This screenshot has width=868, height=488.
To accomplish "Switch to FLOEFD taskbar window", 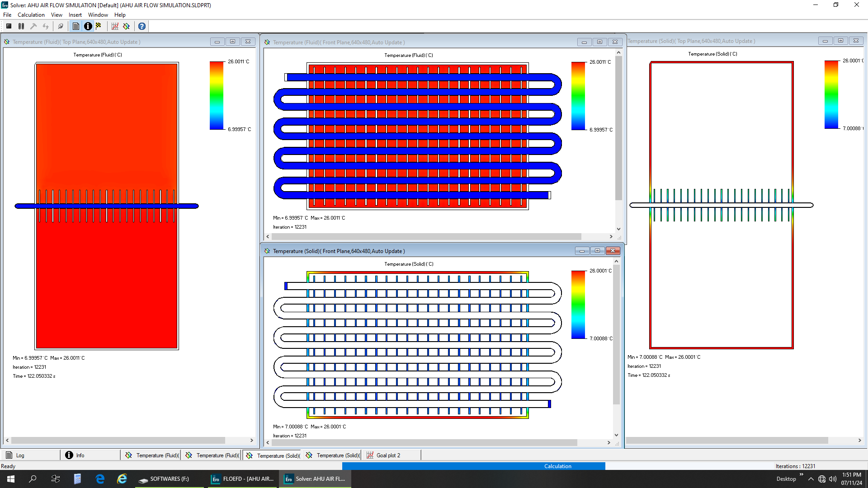I will (x=243, y=479).
